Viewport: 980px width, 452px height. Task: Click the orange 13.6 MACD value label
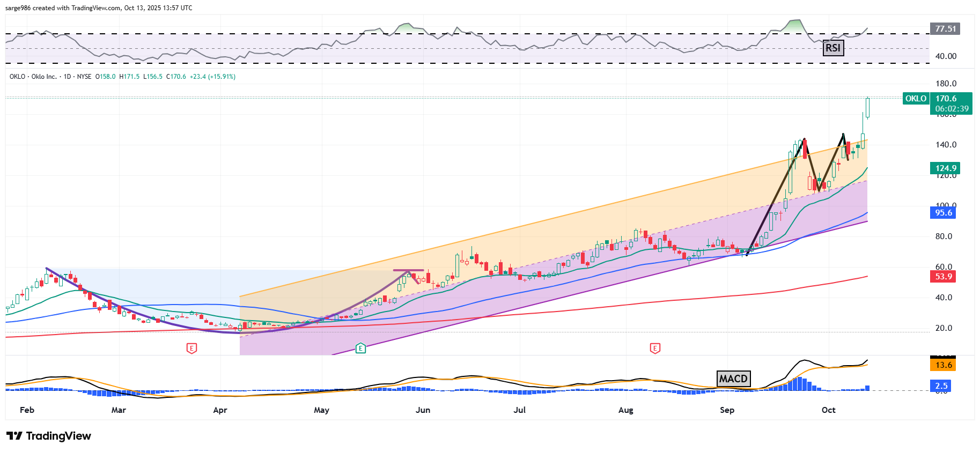point(944,365)
